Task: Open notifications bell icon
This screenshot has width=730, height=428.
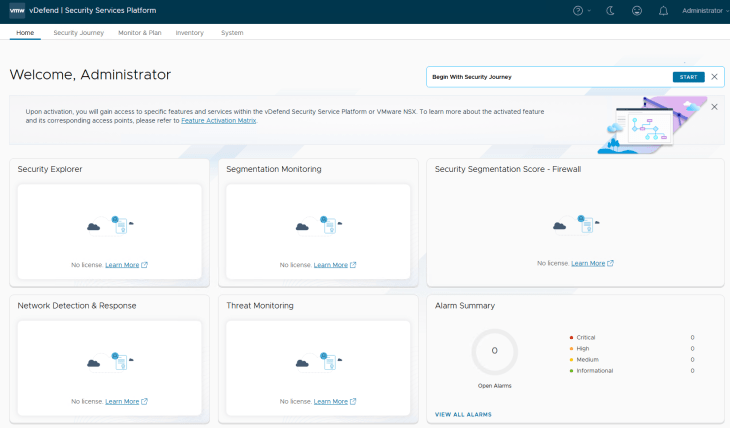Action: click(664, 10)
